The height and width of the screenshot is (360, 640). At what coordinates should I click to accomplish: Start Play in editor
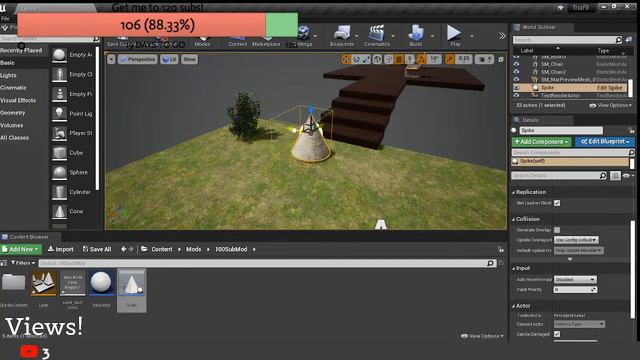pos(454,34)
